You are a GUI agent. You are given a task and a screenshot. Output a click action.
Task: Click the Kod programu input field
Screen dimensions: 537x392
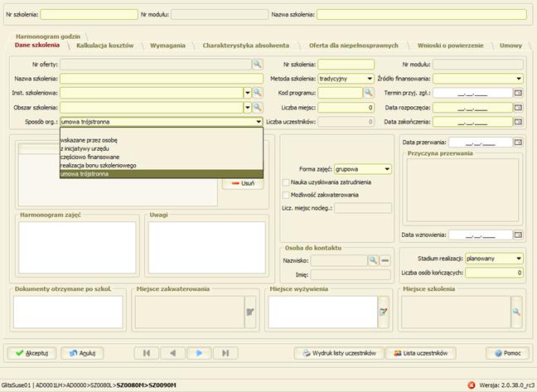click(x=340, y=93)
